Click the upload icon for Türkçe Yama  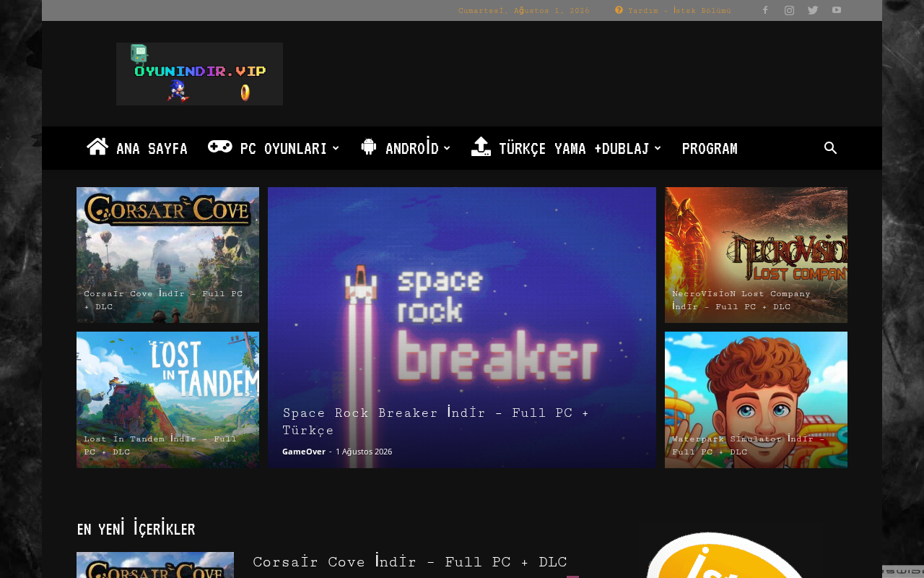point(481,147)
